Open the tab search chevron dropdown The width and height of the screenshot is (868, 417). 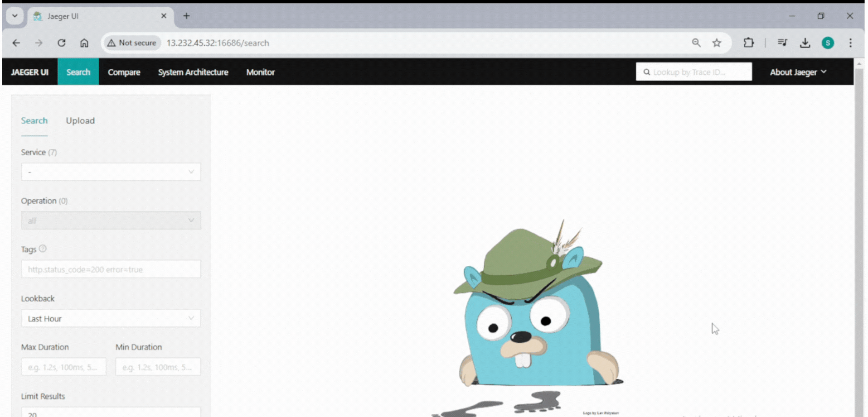coord(15,16)
